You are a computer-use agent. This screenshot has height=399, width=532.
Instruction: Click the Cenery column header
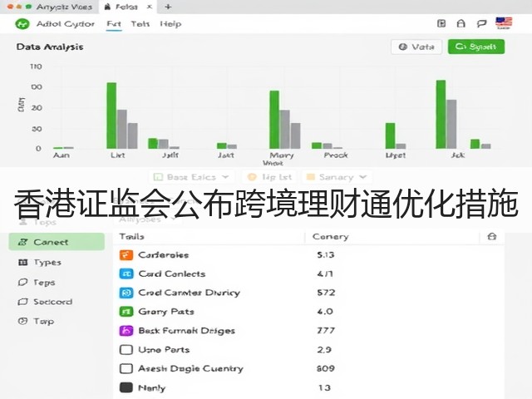click(331, 236)
